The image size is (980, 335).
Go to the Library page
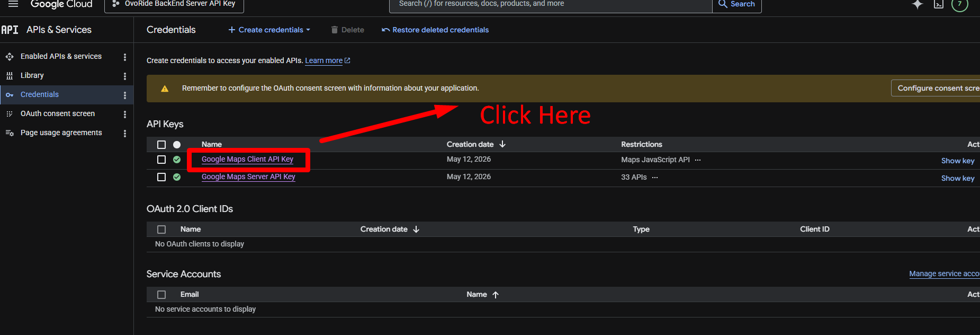(x=32, y=75)
